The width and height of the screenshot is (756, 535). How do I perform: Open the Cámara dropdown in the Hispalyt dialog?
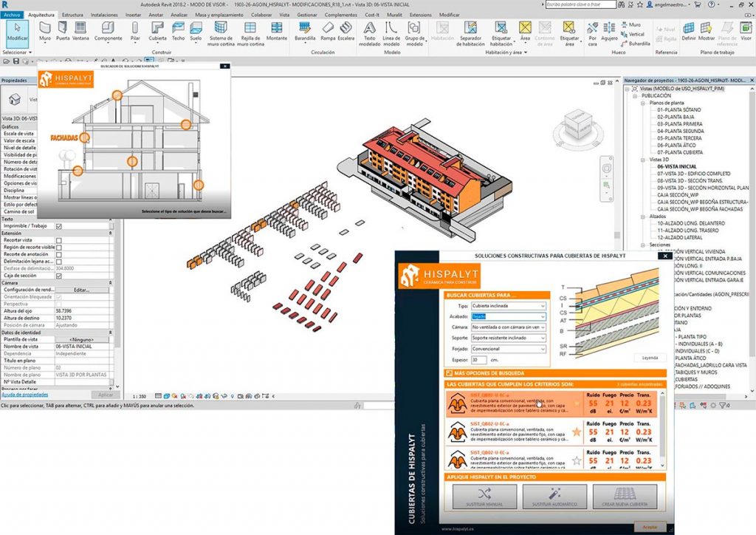click(508, 327)
